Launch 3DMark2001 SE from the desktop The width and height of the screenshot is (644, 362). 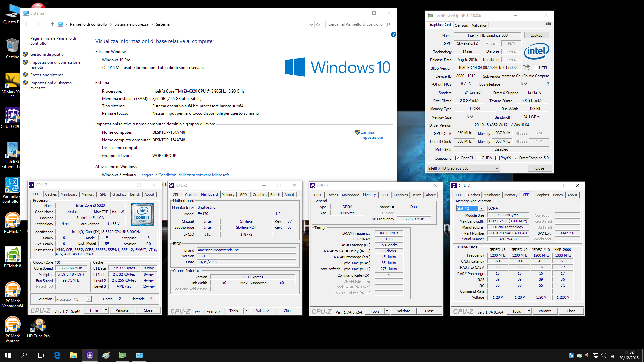[x=12, y=85]
